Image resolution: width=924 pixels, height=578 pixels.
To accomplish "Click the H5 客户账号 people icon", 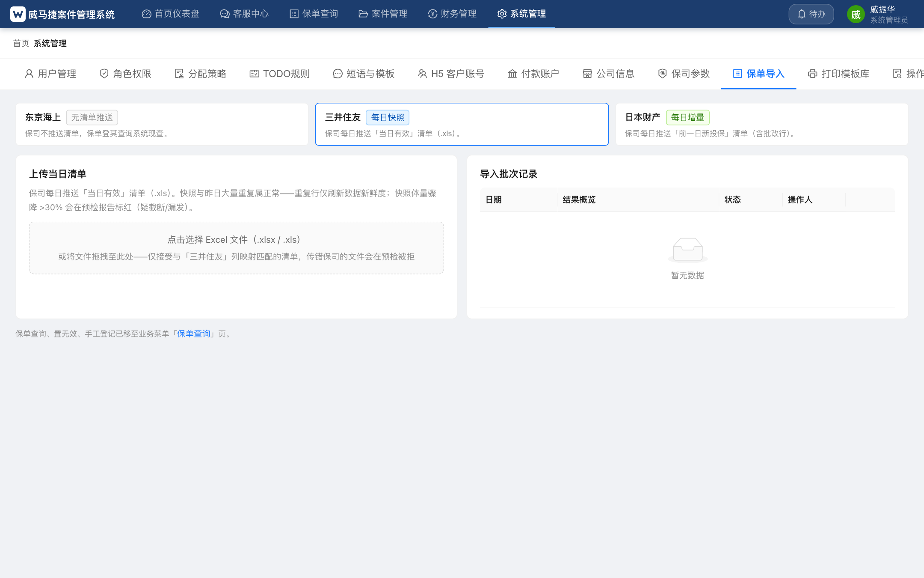I will (422, 74).
